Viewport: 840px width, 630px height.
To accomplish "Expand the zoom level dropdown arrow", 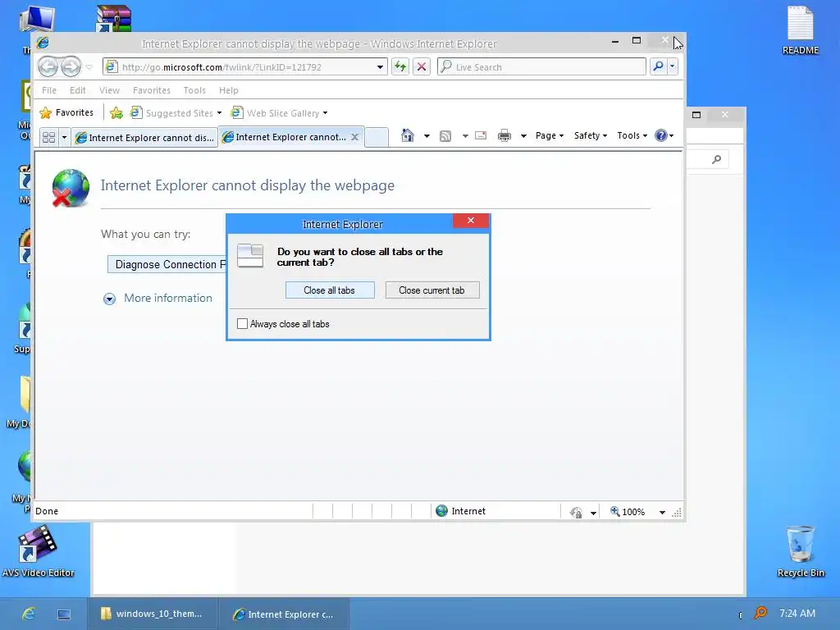I will [x=662, y=512].
